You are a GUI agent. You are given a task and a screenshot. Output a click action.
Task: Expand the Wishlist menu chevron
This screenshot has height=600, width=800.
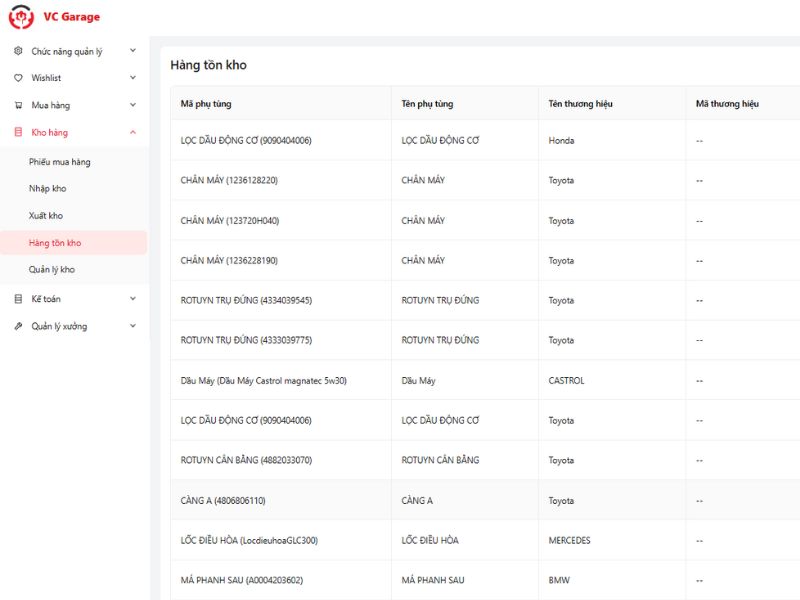pos(133,78)
